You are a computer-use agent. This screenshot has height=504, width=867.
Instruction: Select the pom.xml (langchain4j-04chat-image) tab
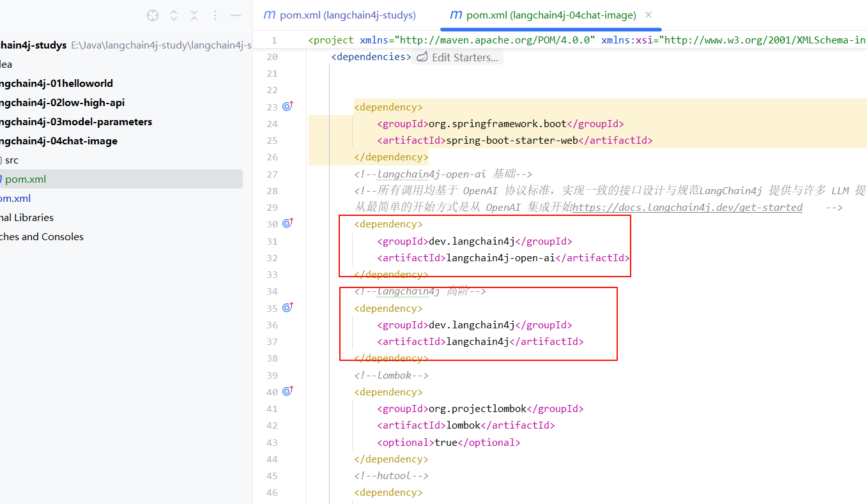551,15
